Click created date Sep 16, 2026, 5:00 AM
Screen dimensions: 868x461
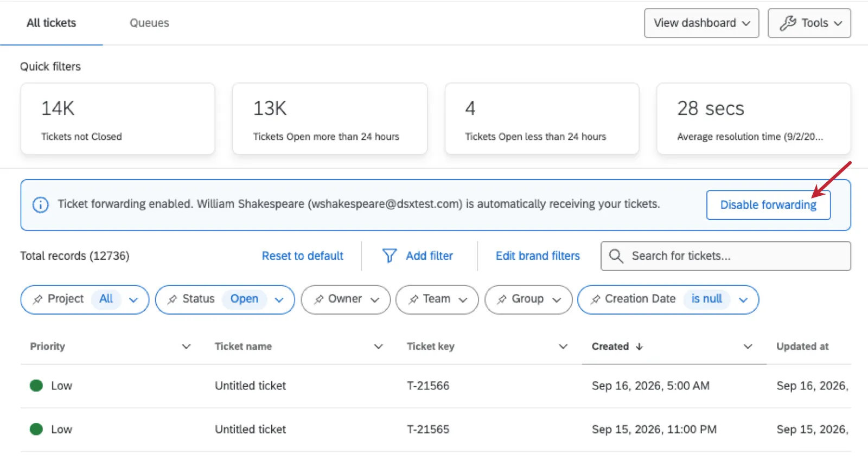[x=650, y=386]
